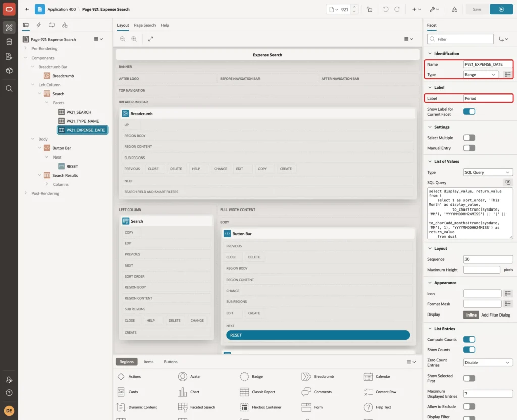Open the Help question mark icon

pyautogui.click(x=9, y=393)
